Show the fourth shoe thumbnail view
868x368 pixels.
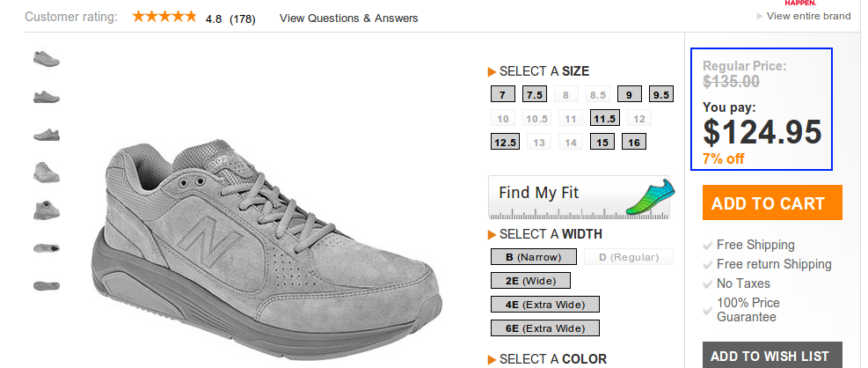pyautogui.click(x=46, y=172)
